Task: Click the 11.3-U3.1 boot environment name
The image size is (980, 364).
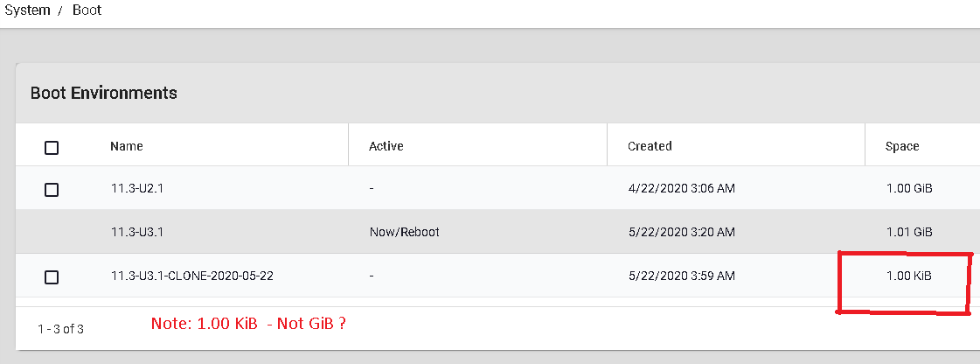Action: (136, 232)
